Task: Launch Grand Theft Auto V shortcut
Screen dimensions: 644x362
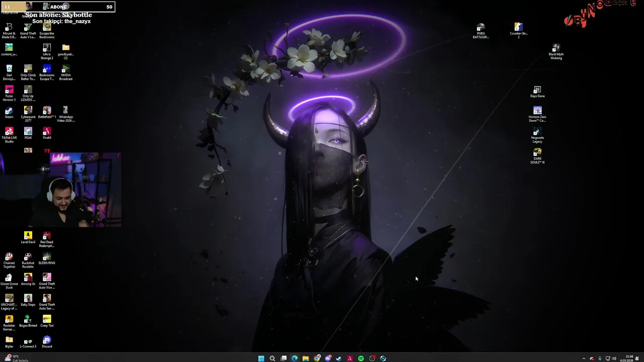Action: point(28,31)
